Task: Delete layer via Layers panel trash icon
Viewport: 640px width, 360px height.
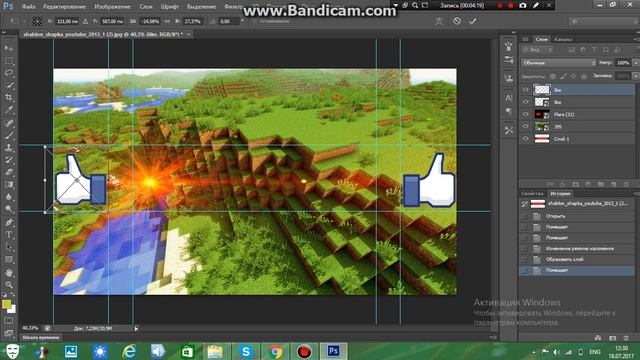Action: pyautogui.click(x=626, y=184)
